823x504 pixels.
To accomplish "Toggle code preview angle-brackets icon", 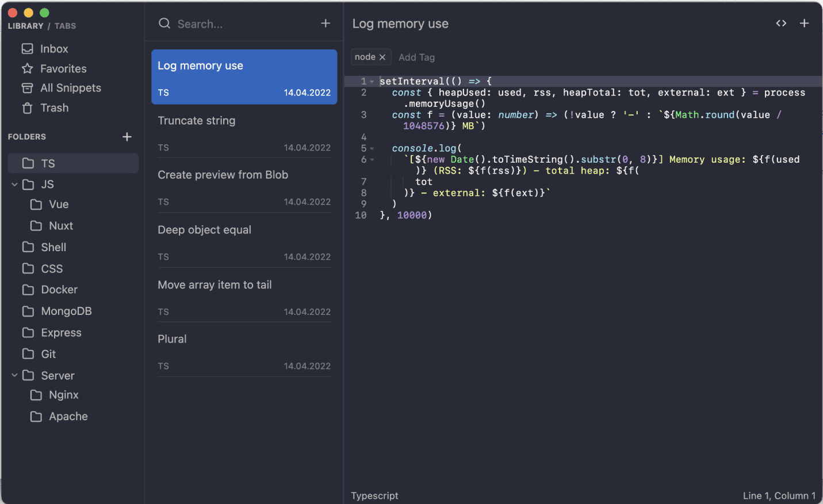I will pyautogui.click(x=781, y=24).
